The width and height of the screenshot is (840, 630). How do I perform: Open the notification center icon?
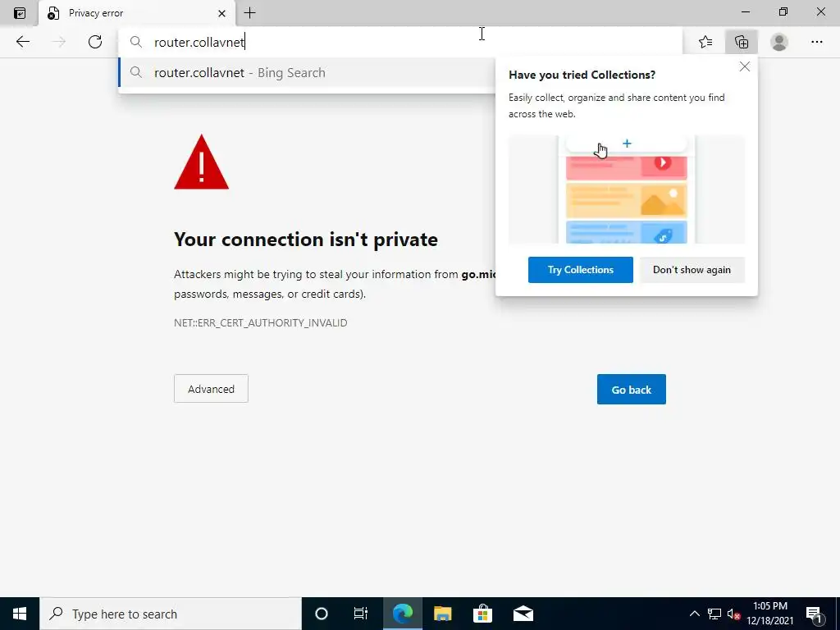coord(813,614)
